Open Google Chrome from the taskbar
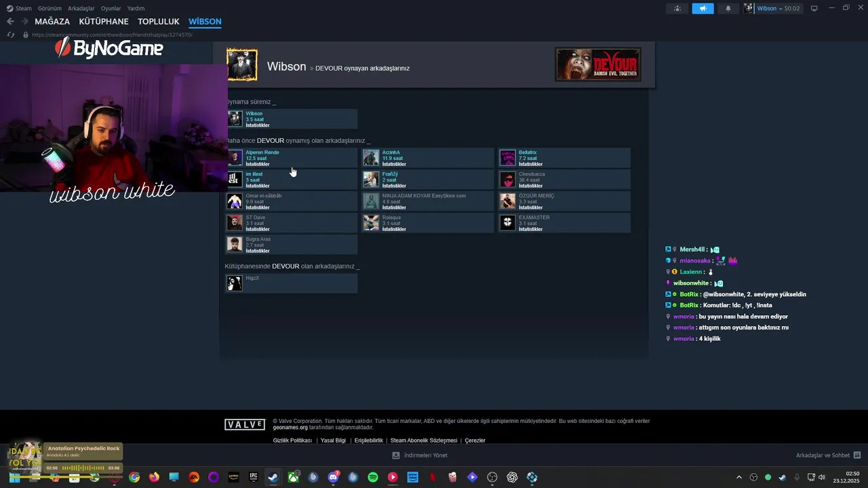 pos(134,477)
